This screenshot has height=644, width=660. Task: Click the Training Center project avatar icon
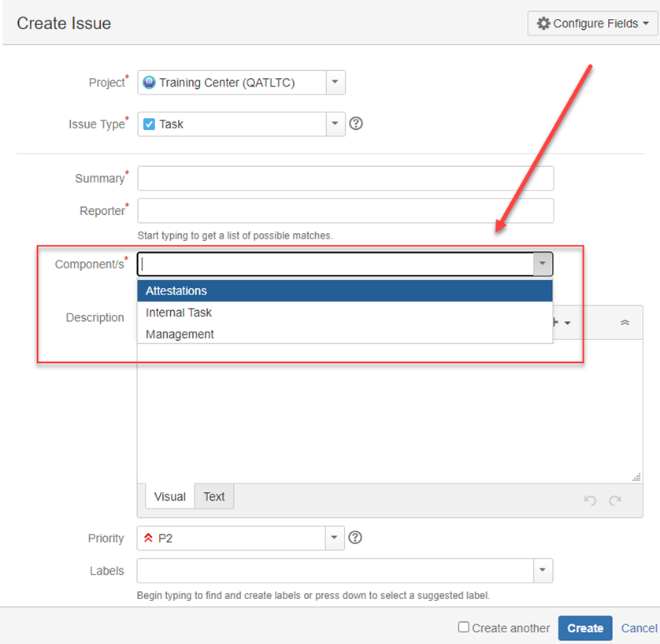149,83
